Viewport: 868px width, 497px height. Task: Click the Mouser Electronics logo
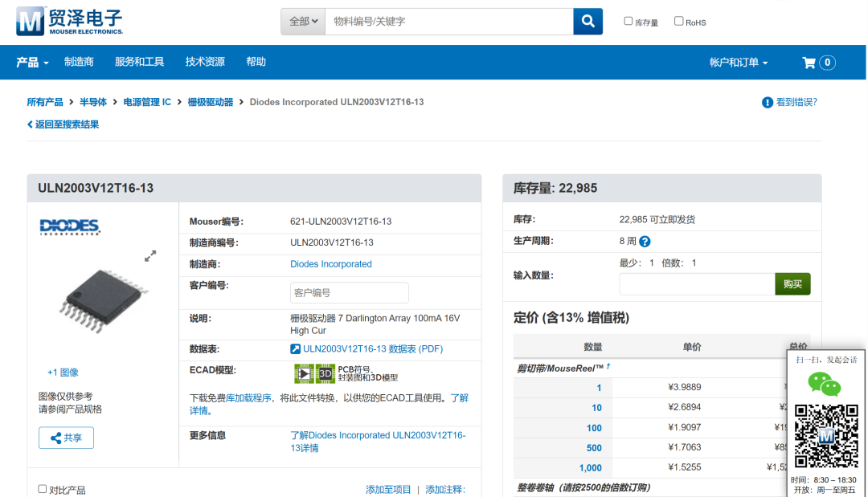(x=70, y=21)
